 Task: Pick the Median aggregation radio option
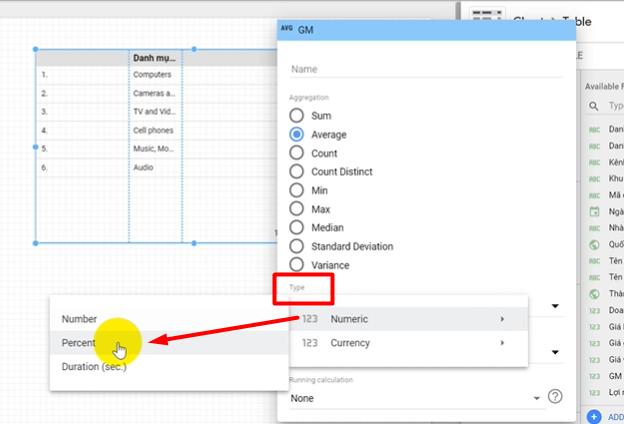[x=296, y=227]
